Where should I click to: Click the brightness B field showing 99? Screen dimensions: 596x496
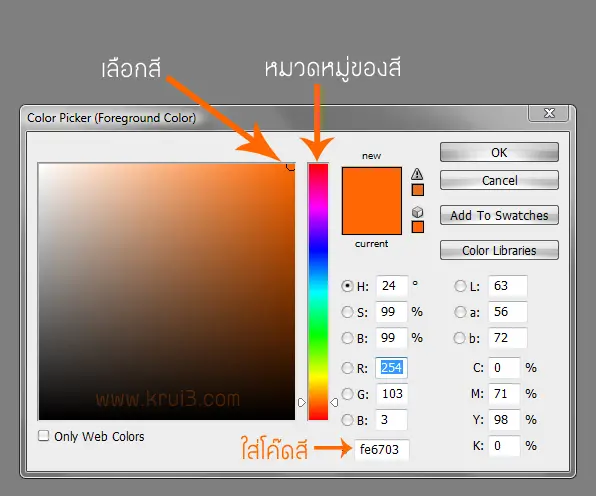click(x=392, y=338)
